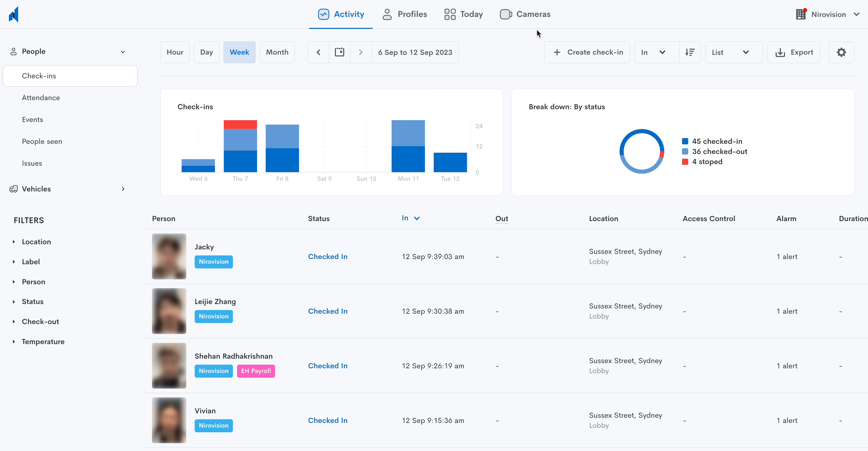The height and width of the screenshot is (451, 868).
Task: Open the List view dropdown
Action: point(733,52)
